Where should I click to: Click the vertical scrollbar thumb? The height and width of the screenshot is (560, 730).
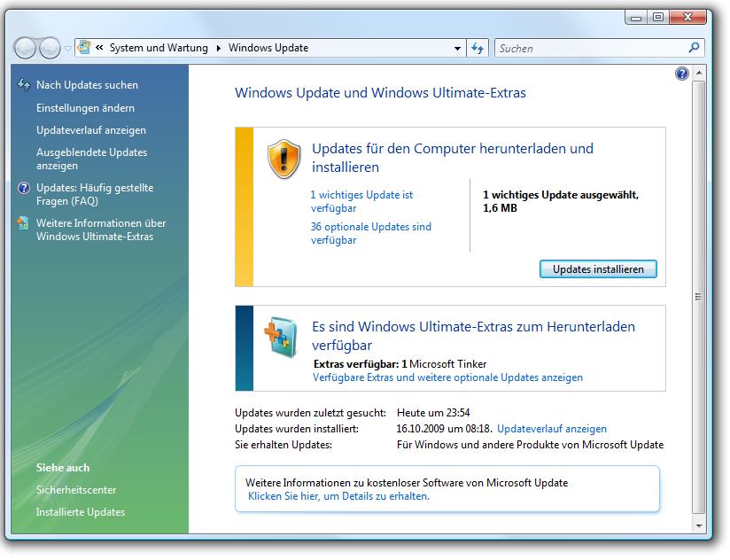click(x=698, y=297)
